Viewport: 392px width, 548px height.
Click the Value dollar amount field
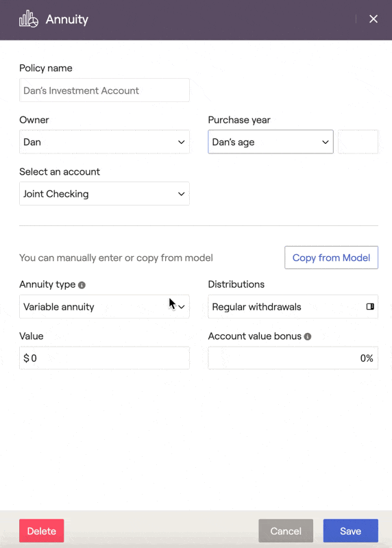click(104, 358)
